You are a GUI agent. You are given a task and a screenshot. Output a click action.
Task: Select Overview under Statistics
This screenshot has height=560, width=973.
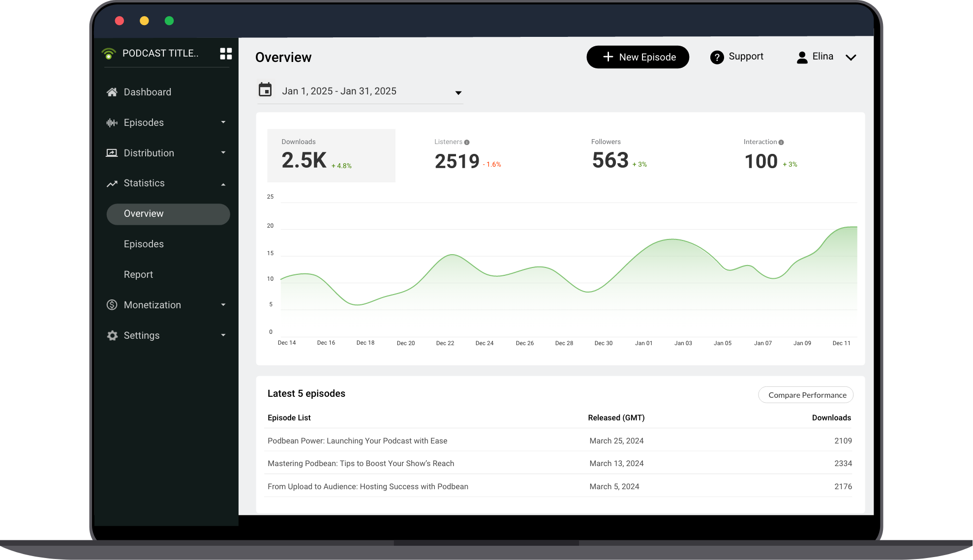(x=144, y=213)
